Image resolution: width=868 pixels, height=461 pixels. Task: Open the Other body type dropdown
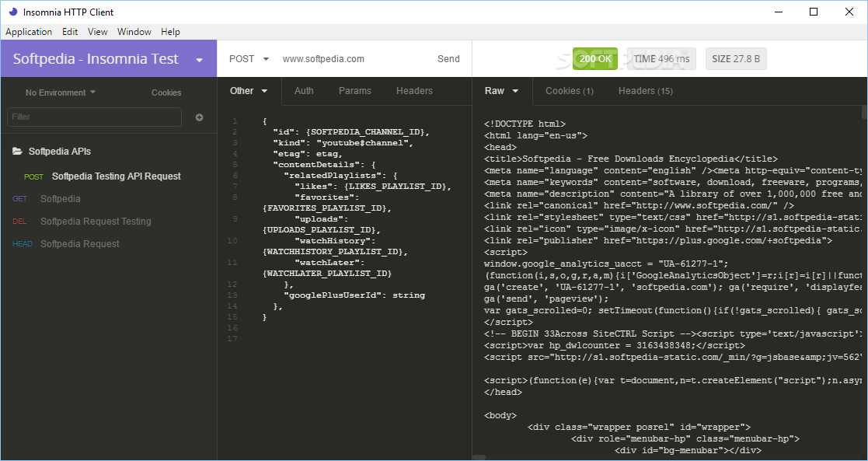[249, 91]
